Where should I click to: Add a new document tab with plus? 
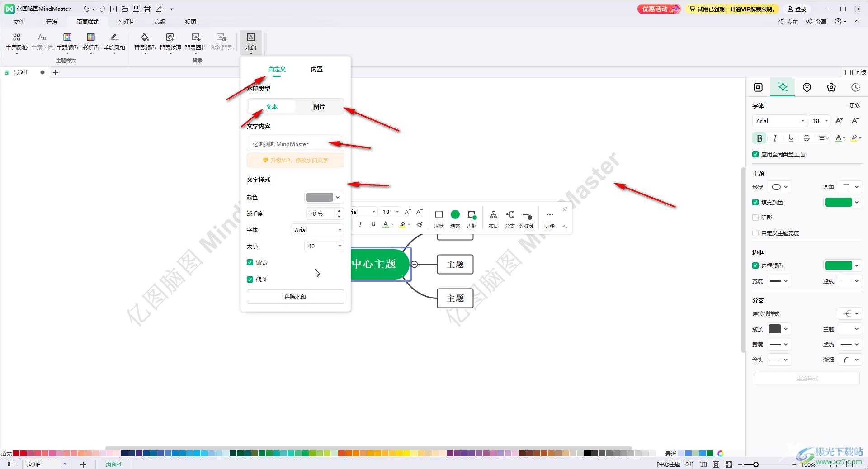tap(56, 72)
